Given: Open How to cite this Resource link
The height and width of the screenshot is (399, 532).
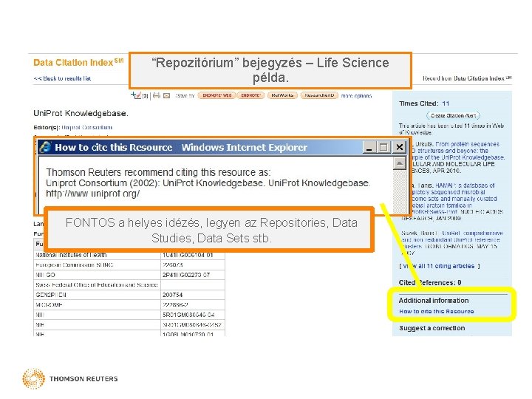Looking at the screenshot, I should point(437,312).
